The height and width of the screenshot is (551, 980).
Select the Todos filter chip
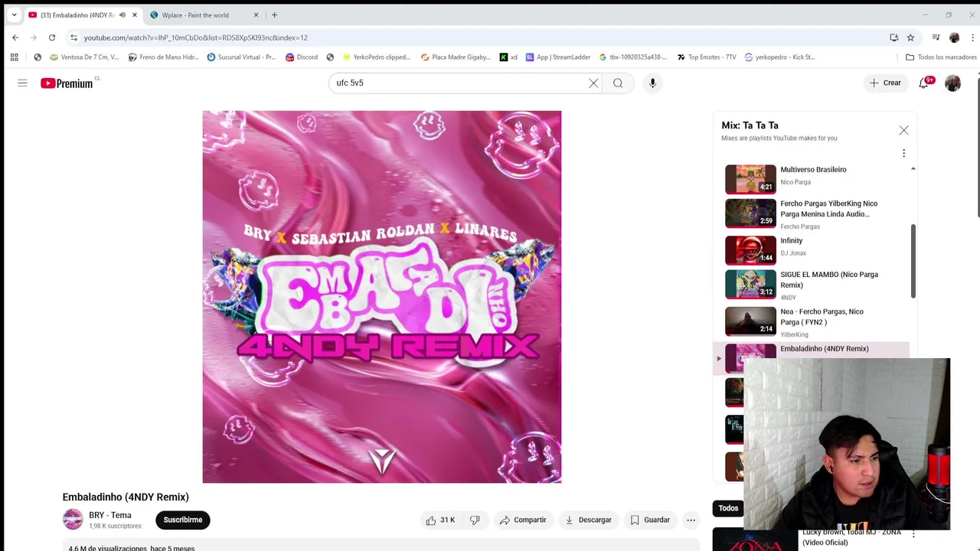pyautogui.click(x=728, y=508)
